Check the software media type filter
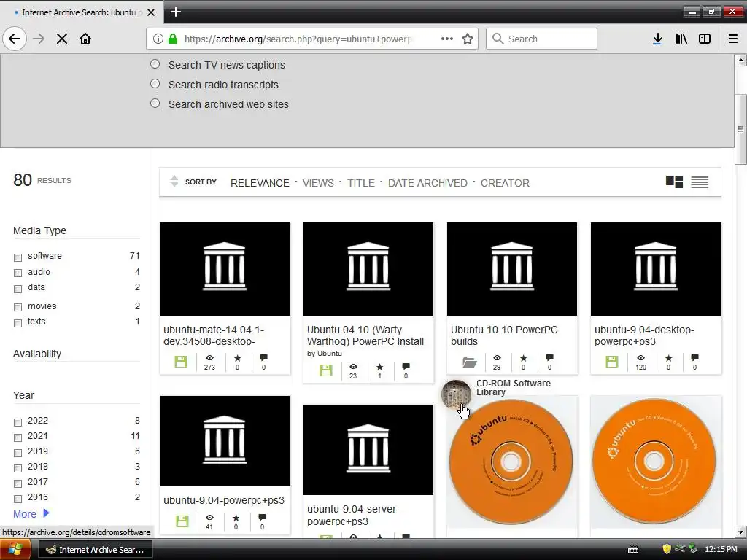The height and width of the screenshot is (560, 747). (x=18, y=257)
